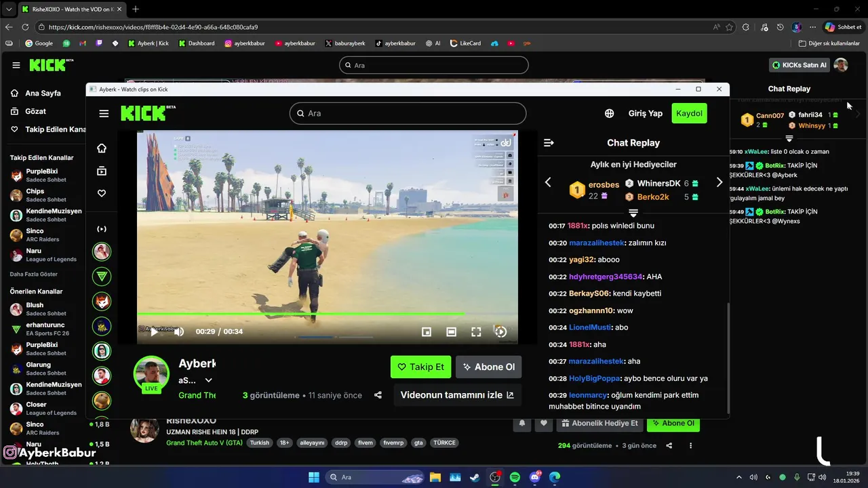Click search field in clip popup
The height and width of the screenshot is (488, 868).
click(408, 113)
